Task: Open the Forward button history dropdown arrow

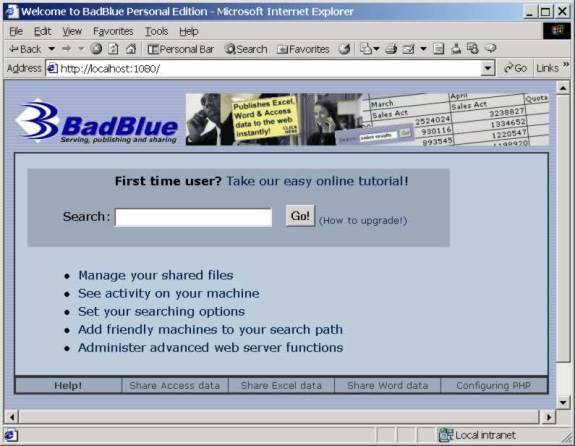Action: pyautogui.click(x=81, y=49)
